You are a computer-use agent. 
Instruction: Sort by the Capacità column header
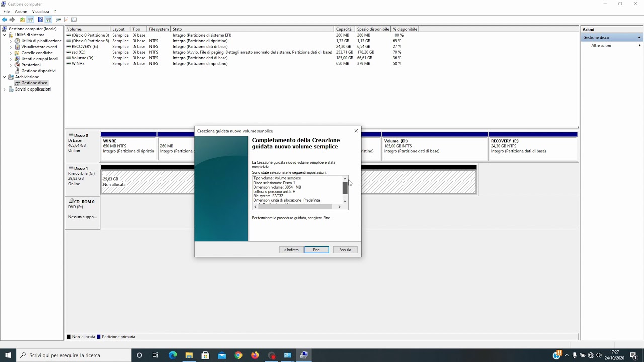click(x=345, y=29)
